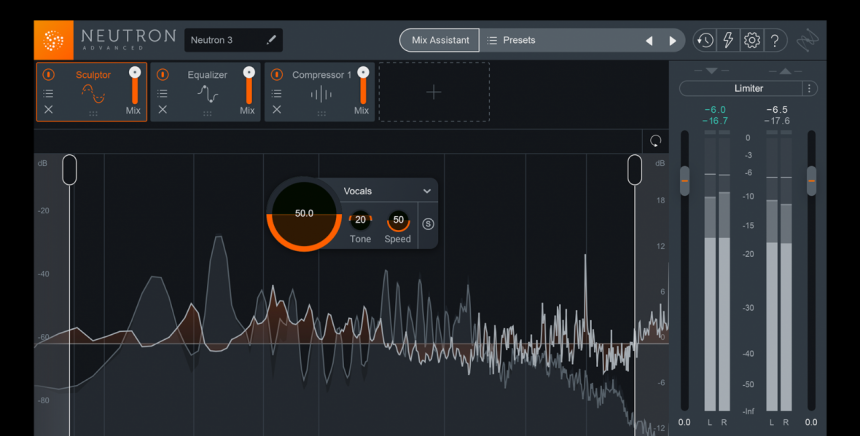Click the high frequency range handle

[x=635, y=169]
